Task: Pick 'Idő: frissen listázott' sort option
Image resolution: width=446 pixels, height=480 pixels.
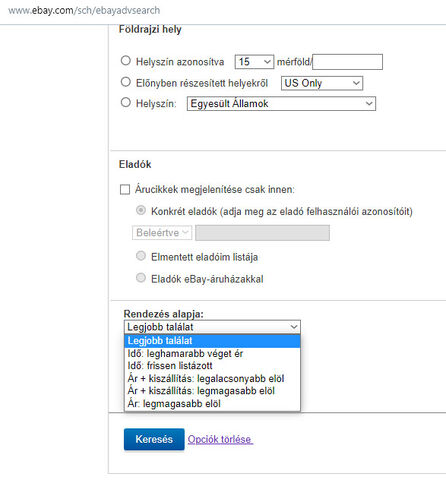Action: pyautogui.click(x=212, y=366)
